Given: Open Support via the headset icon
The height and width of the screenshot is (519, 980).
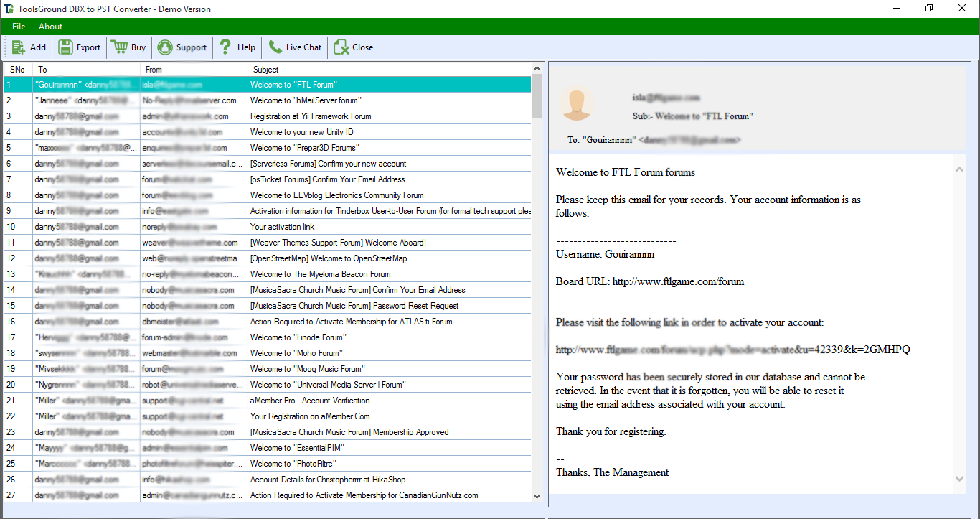Looking at the screenshot, I should coord(165,47).
